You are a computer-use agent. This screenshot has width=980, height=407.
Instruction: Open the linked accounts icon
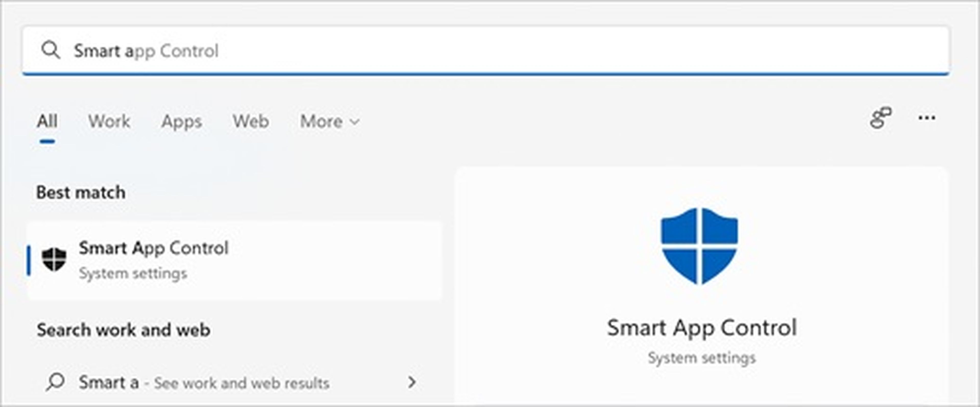click(881, 118)
